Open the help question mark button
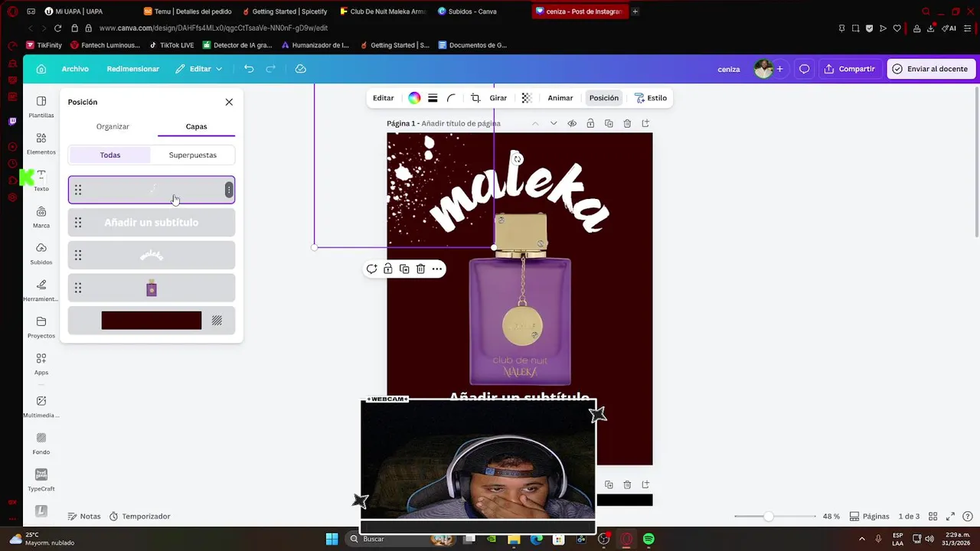Image resolution: width=980 pixels, height=551 pixels. click(x=966, y=517)
